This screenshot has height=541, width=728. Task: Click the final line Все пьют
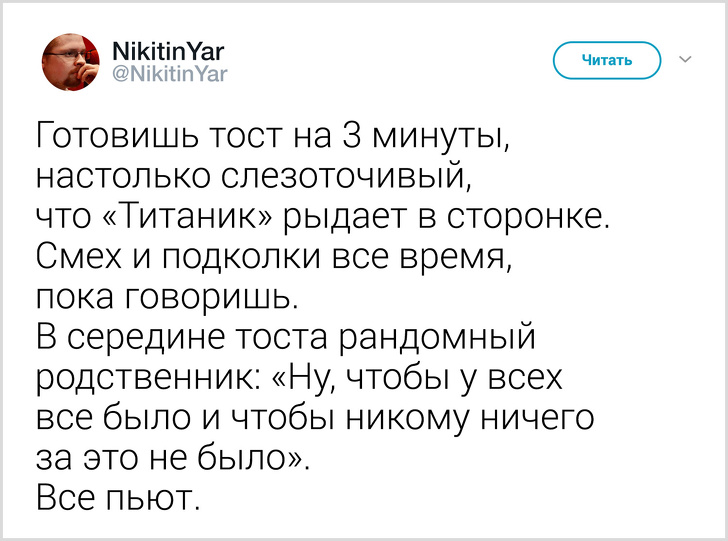click(119, 500)
